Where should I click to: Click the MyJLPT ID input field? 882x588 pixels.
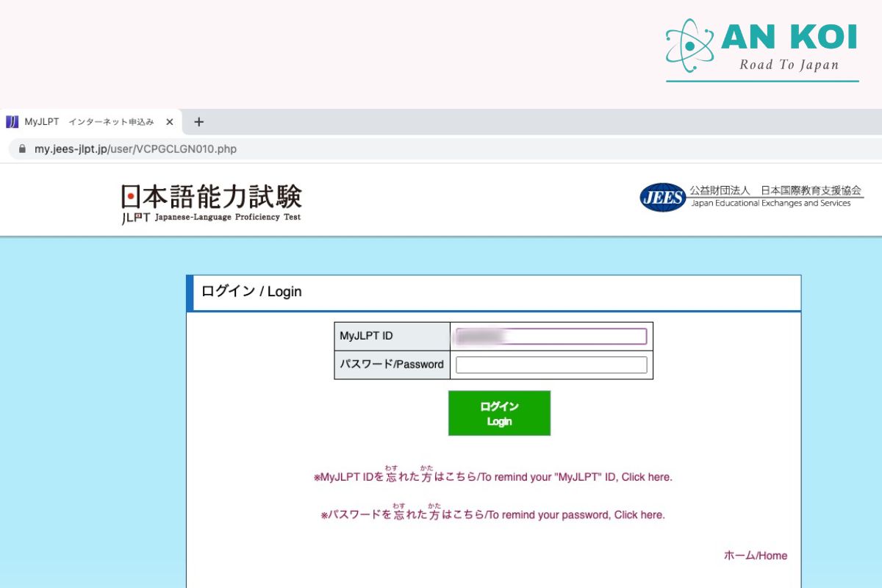[x=551, y=337]
